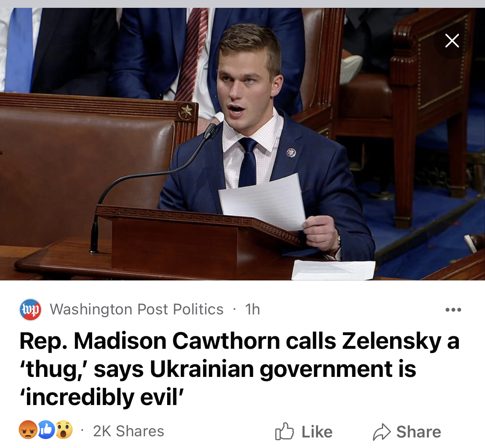Click the wow reaction emoji
Screen dimensions: 485x448
(x=64, y=430)
